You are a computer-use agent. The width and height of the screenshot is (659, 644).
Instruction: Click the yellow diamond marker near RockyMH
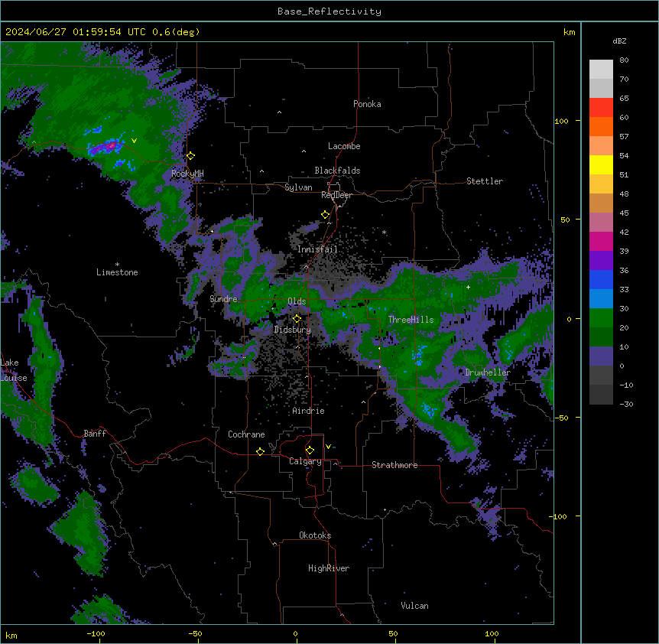pyautogui.click(x=190, y=156)
